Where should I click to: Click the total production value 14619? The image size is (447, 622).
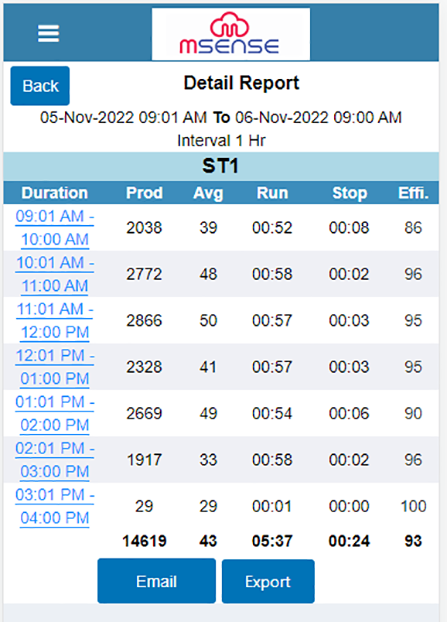coord(144,541)
